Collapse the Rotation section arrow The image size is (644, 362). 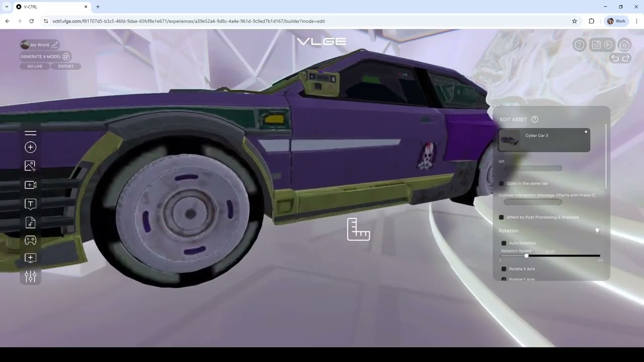pyautogui.click(x=597, y=231)
